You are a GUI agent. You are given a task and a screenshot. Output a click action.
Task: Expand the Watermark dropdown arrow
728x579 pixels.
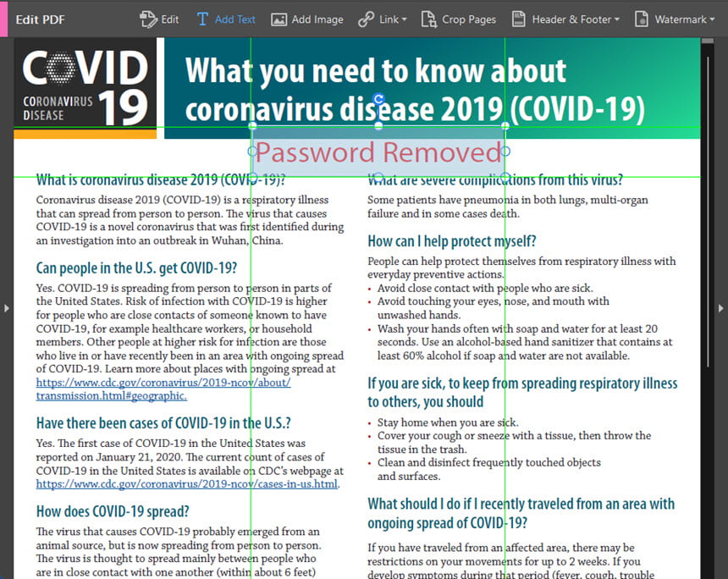pyautogui.click(x=712, y=19)
